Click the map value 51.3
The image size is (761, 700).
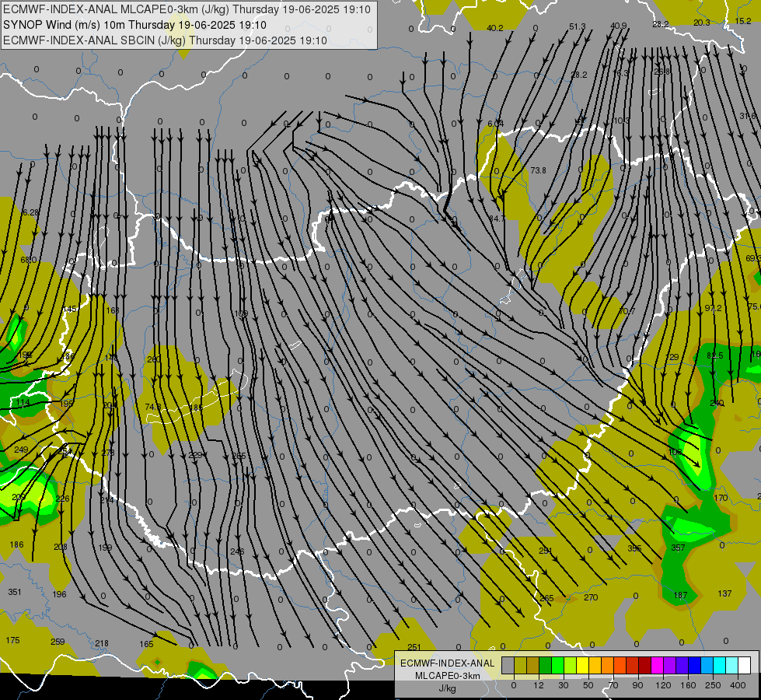(577, 26)
